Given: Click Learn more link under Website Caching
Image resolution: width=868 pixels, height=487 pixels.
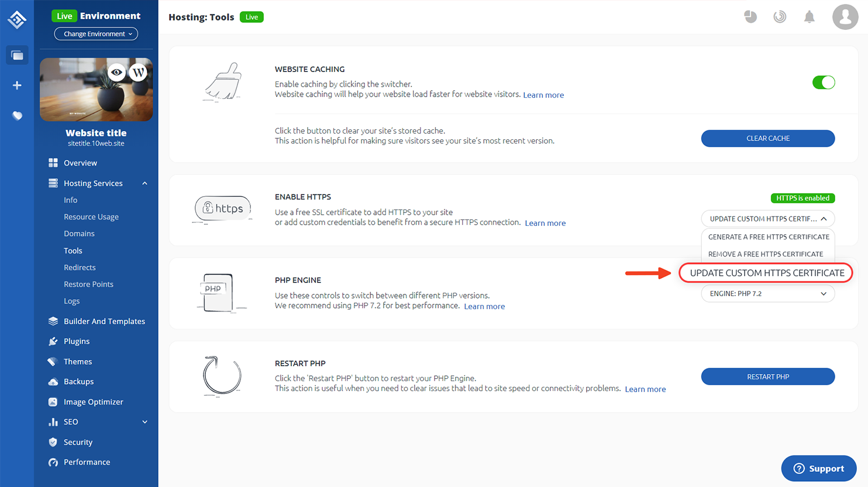Looking at the screenshot, I should (x=543, y=95).
